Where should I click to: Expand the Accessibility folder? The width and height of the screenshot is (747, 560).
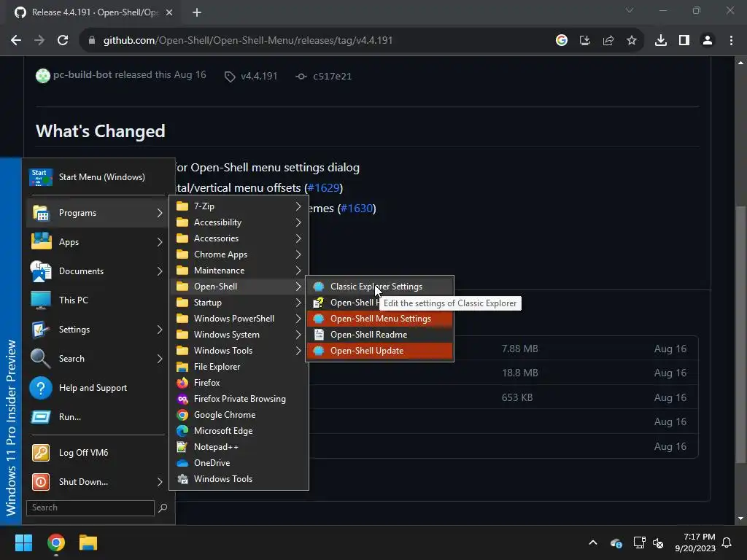(239, 222)
